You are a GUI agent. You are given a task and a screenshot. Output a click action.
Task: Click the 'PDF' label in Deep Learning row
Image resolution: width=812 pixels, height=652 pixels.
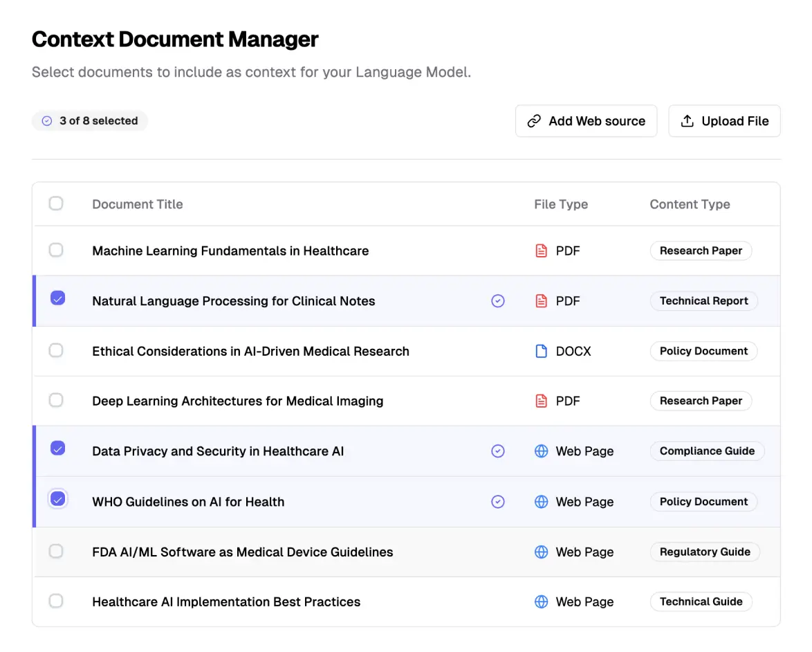(x=568, y=401)
